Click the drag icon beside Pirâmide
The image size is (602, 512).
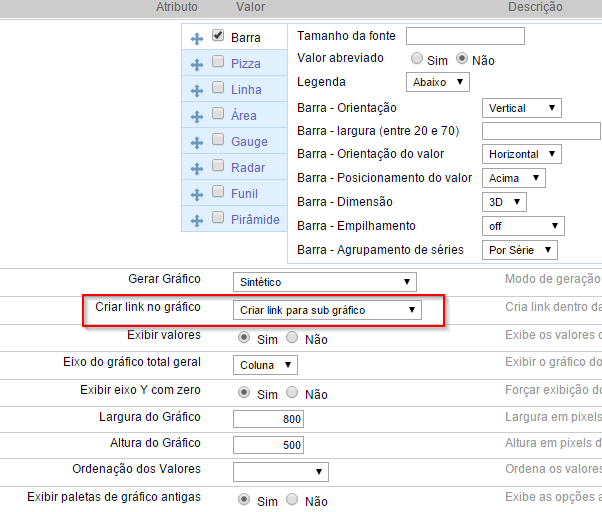pyautogui.click(x=197, y=220)
